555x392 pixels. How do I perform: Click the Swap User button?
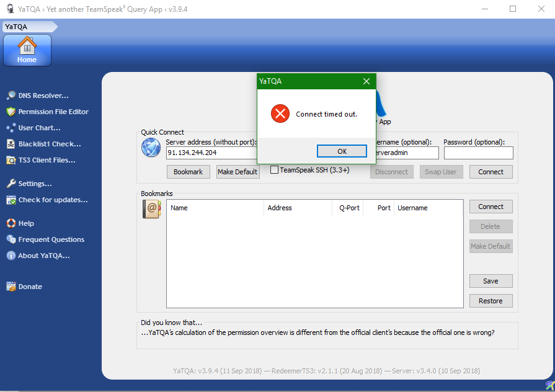[x=441, y=172]
